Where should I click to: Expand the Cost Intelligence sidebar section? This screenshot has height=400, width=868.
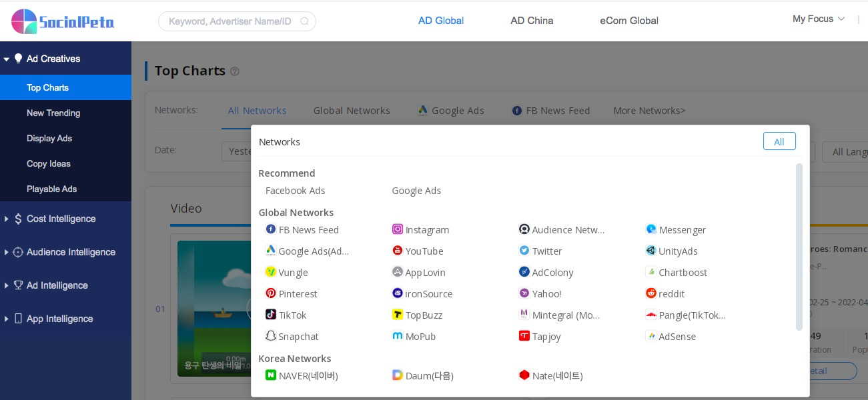tap(61, 219)
